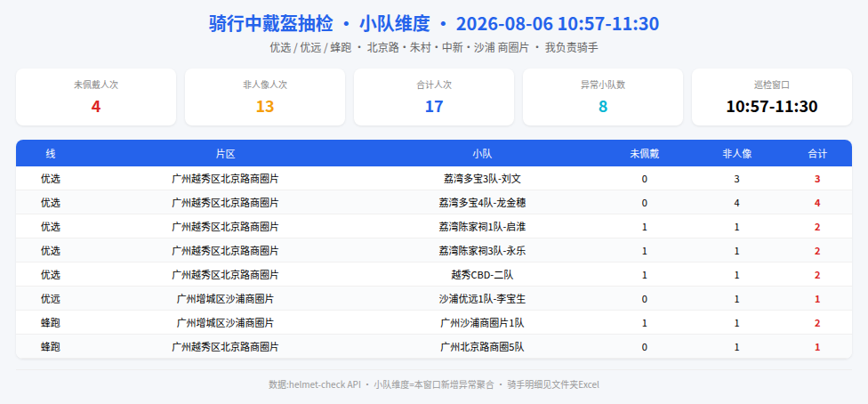The height and width of the screenshot is (404, 868).
Task: Click the red total 4 in 龙金穗 row
Action: coord(817,203)
